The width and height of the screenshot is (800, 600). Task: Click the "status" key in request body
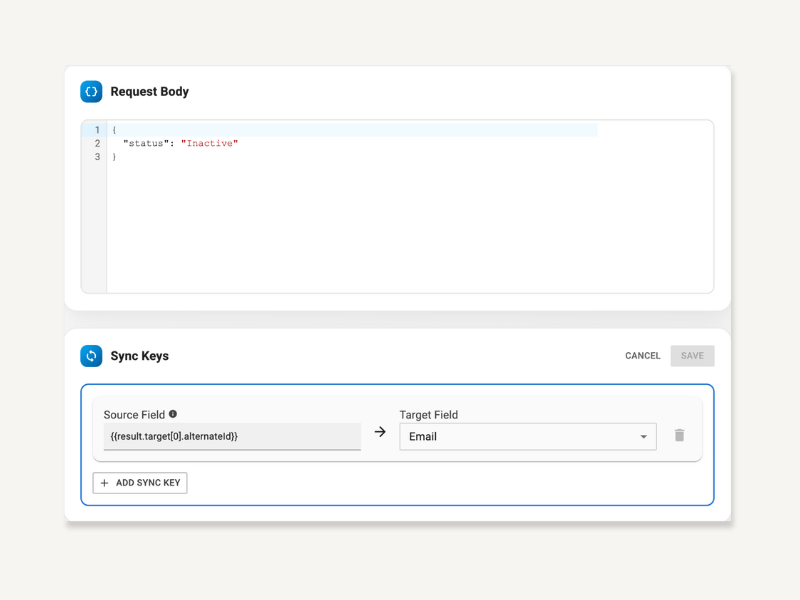coord(146,143)
